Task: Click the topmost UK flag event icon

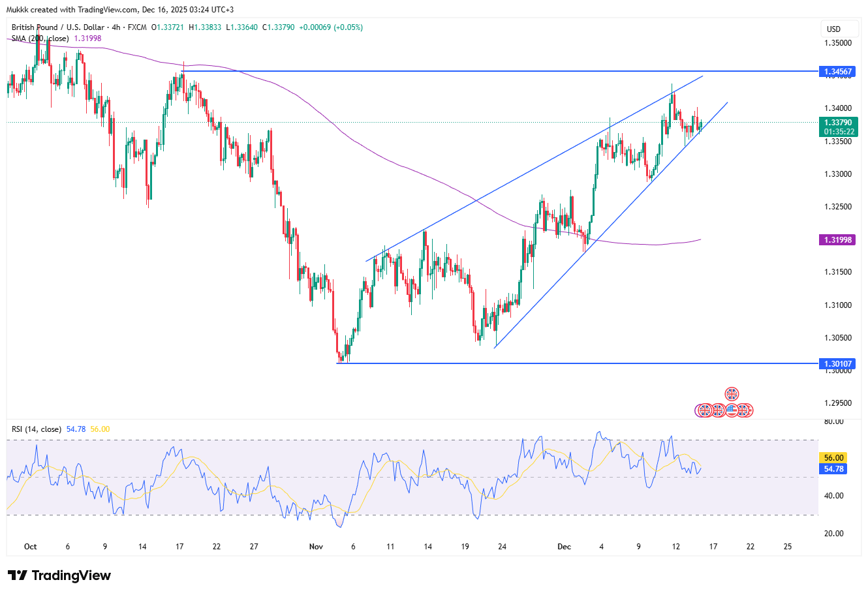Action: [732, 394]
